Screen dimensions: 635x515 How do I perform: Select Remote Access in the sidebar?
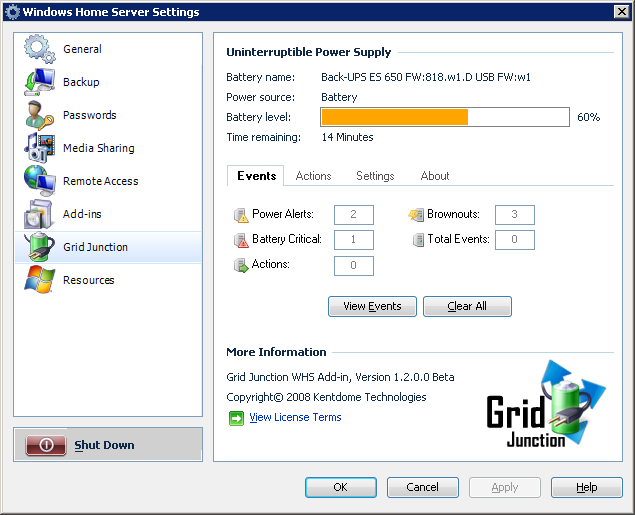pos(108,181)
